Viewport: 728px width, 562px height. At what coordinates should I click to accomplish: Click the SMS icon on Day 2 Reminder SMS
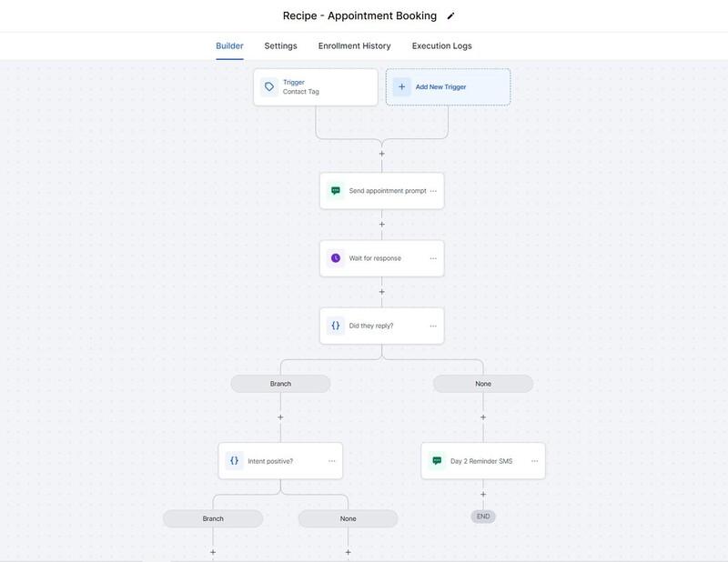[x=437, y=461]
